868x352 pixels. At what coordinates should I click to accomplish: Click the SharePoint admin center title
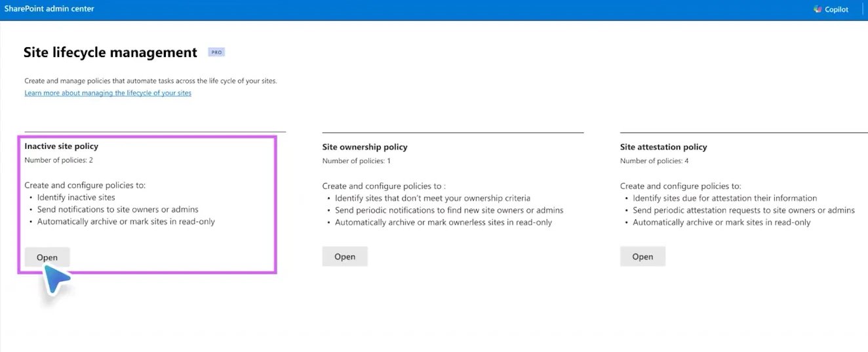coord(49,9)
